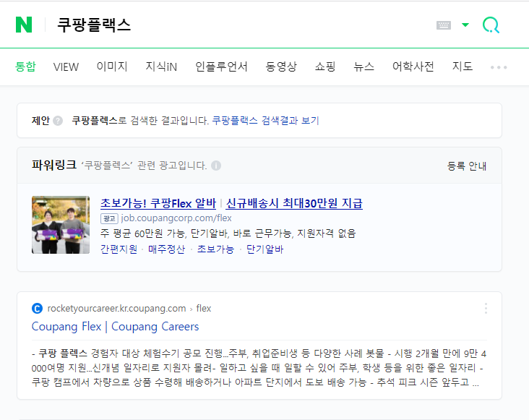Open the 간편지원 sublink
This screenshot has width=529, height=420.
pos(119,249)
